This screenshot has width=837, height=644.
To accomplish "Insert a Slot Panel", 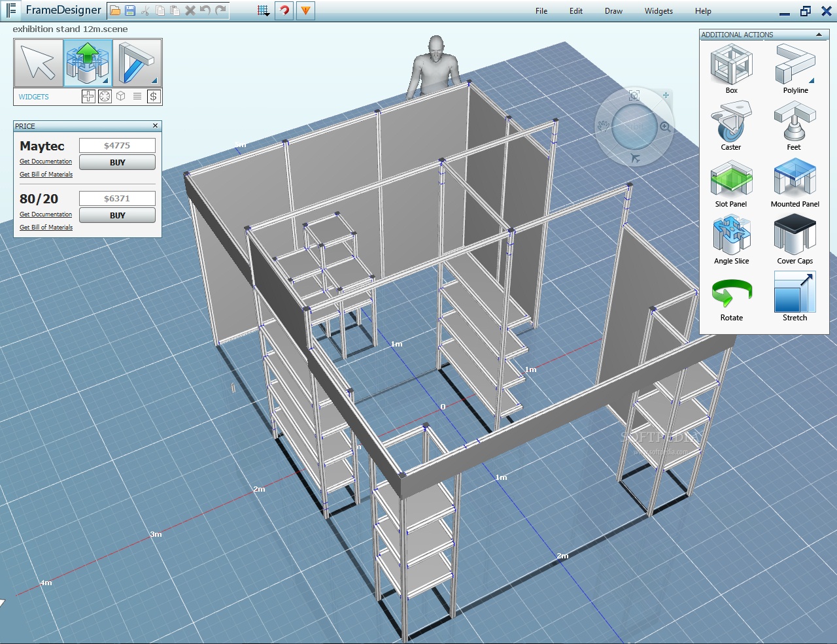I will (x=731, y=183).
